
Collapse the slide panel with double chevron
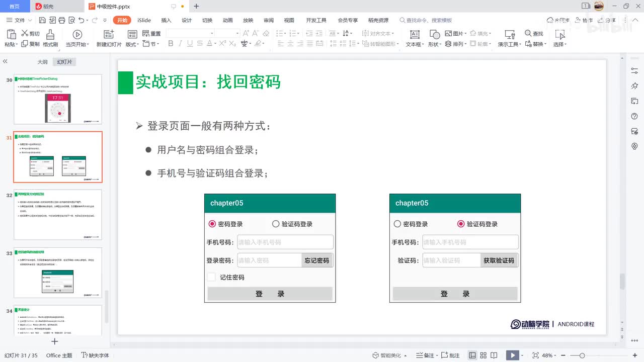[5, 61]
